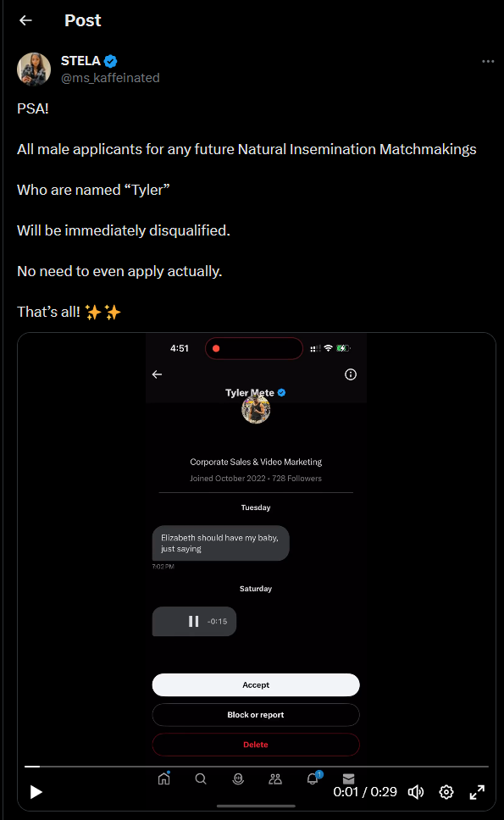Go back using the Post arrow
The width and height of the screenshot is (504, 820).
[x=25, y=20]
